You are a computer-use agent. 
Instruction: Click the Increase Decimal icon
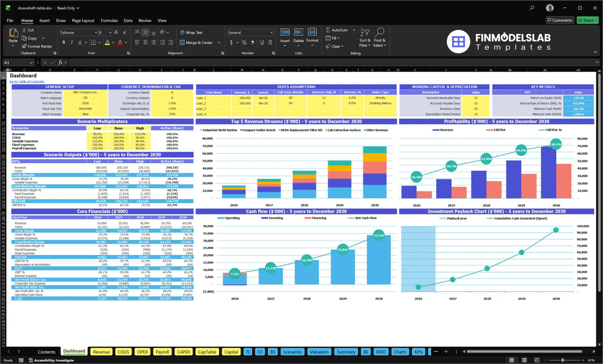tap(261, 42)
